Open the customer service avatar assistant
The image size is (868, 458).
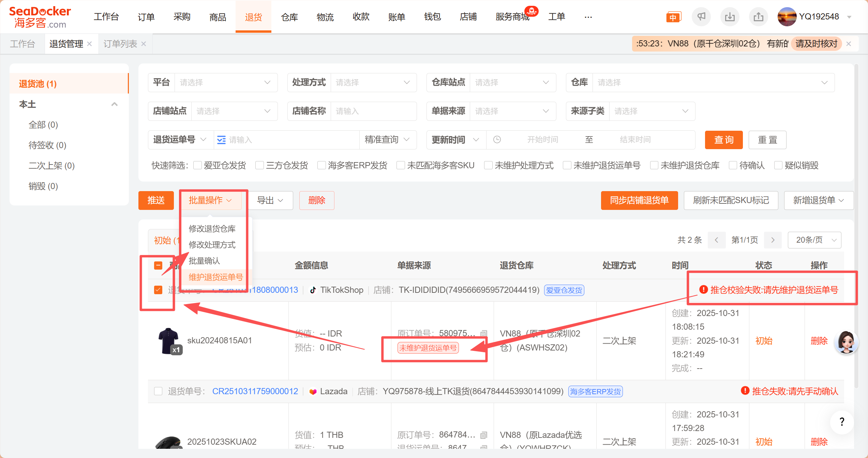click(x=846, y=342)
